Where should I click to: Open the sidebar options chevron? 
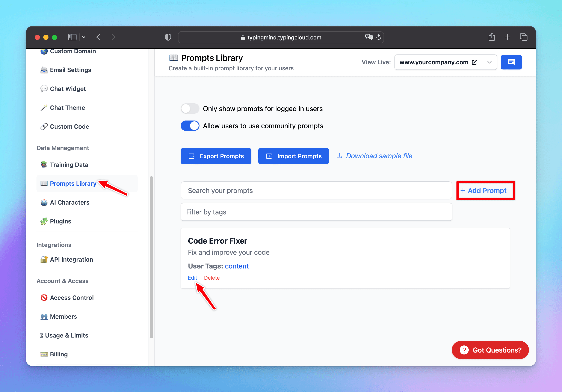(x=84, y=37)
